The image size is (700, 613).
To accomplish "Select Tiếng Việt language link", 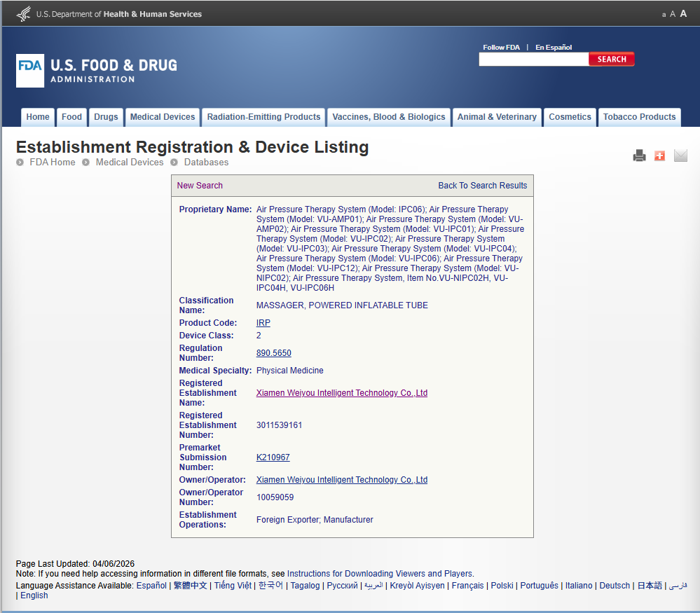I will pyautogui.click(x=233, y=585).
